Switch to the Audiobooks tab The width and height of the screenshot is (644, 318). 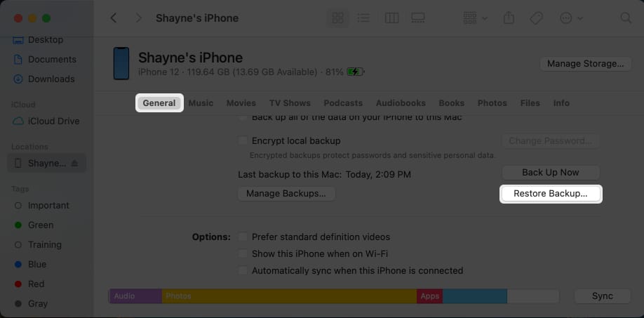pyautogui.click(x=401, y=103)
